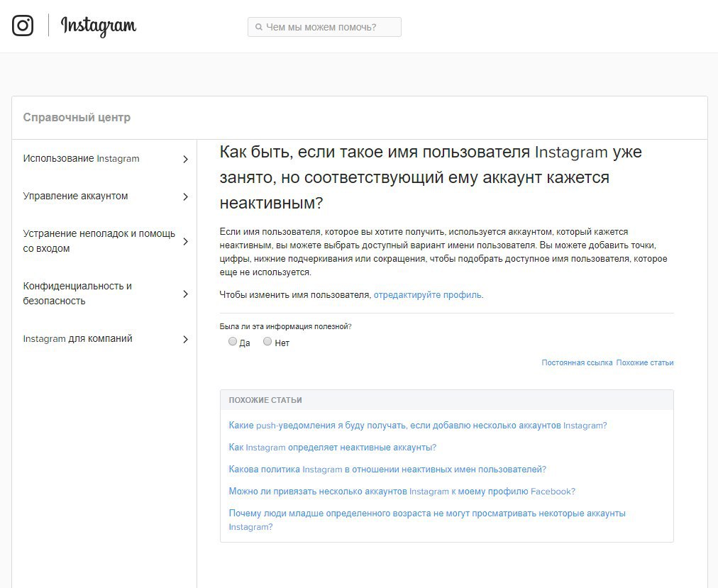Click 'Была ли эта информация полезной?' text

[285, 326]
